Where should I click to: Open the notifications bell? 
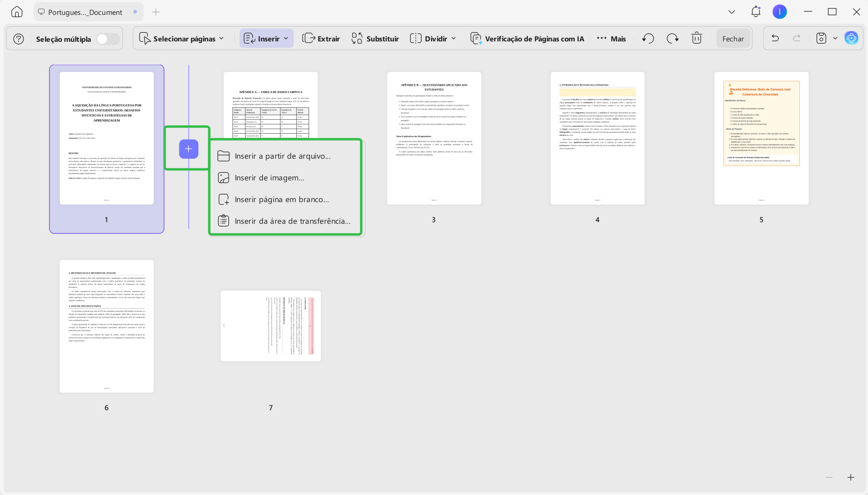756,12
